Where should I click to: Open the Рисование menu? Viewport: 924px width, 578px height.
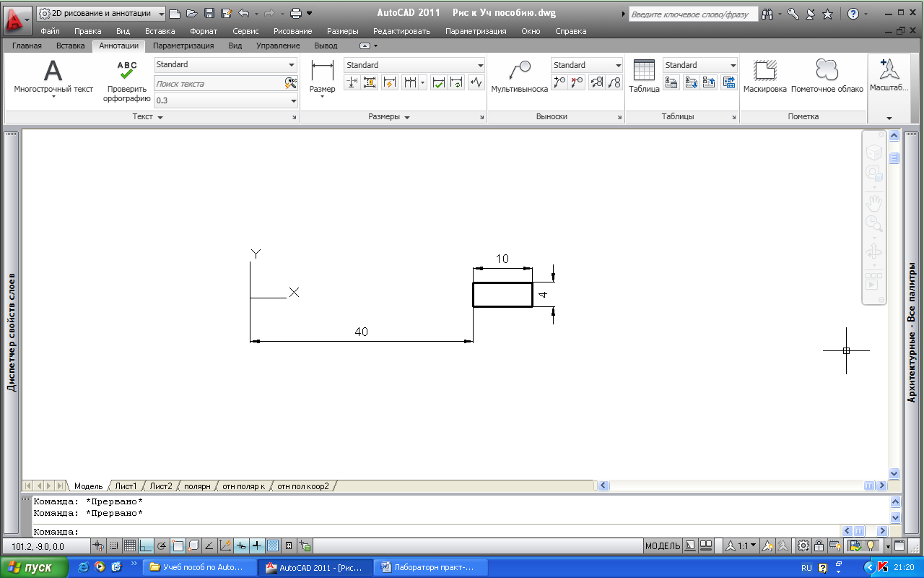[x=293, y=31]
